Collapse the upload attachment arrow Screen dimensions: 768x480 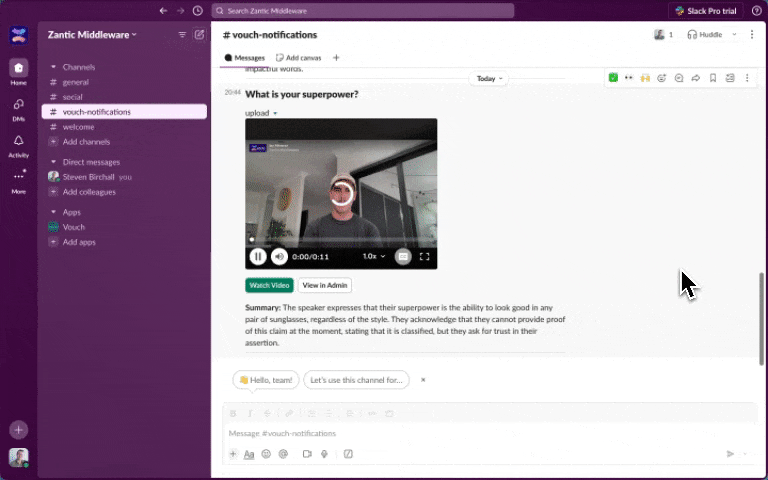click(x=275, y=113)
